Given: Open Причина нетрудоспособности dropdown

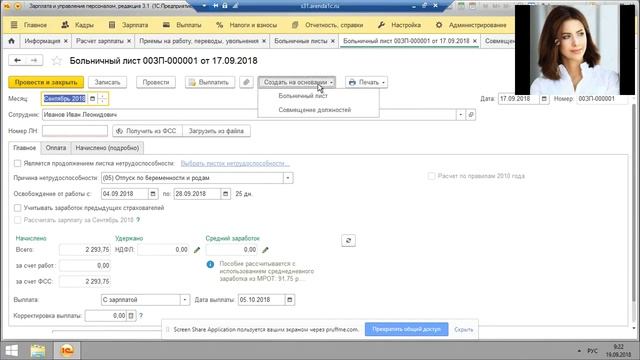Looking at the screenshot, I should [288, 178].
